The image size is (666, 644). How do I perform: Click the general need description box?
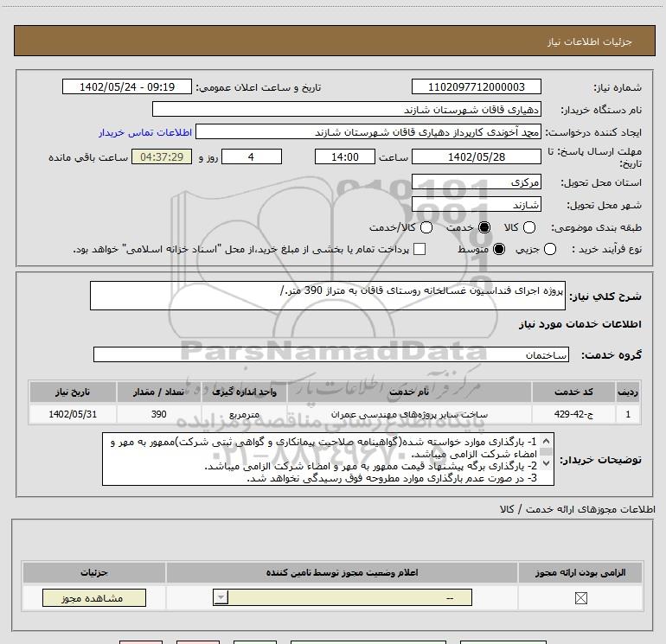click(x=328, y=296)
